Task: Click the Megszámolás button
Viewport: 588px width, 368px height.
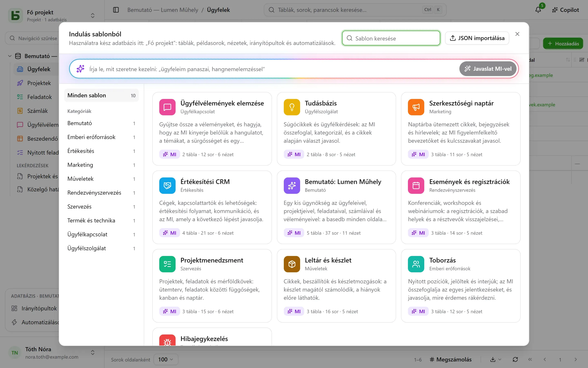Action: (450, 359)
